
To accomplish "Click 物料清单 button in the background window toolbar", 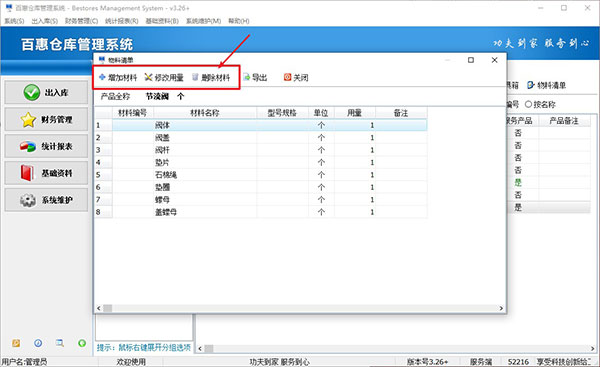I will coord(546,85).
